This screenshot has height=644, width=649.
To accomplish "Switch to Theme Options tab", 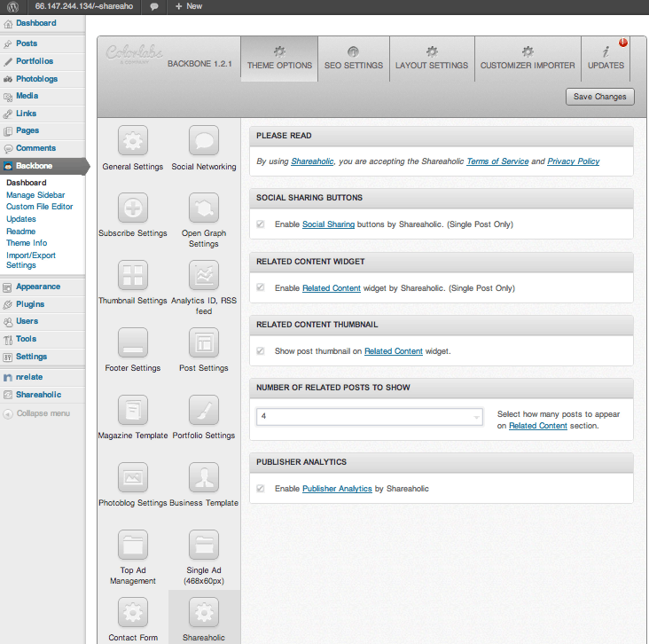I will click(x=279, y=59).
